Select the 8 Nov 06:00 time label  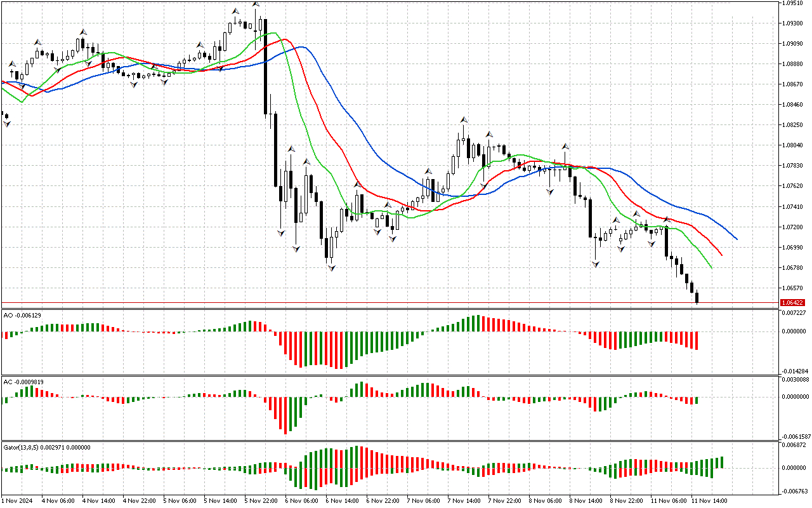coord(544,501)
